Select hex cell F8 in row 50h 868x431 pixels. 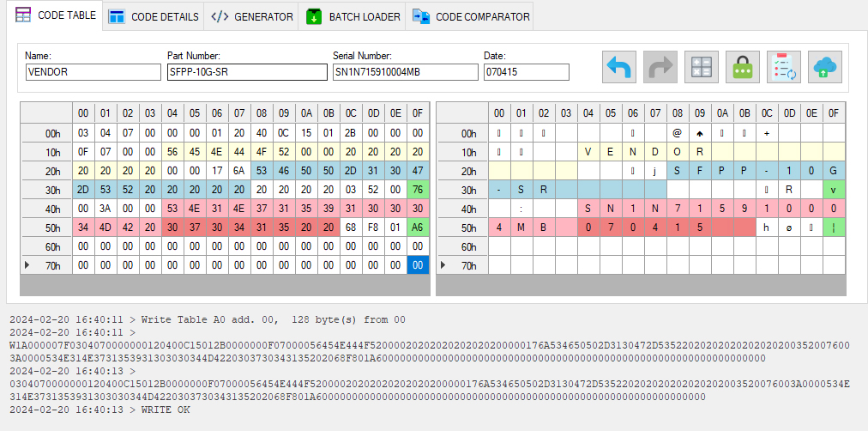coord(374,228)
